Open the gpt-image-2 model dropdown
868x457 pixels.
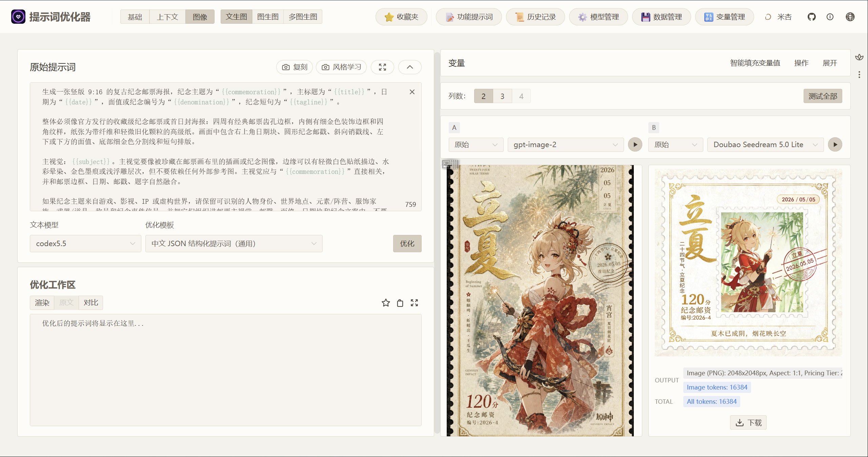(566, 145)
